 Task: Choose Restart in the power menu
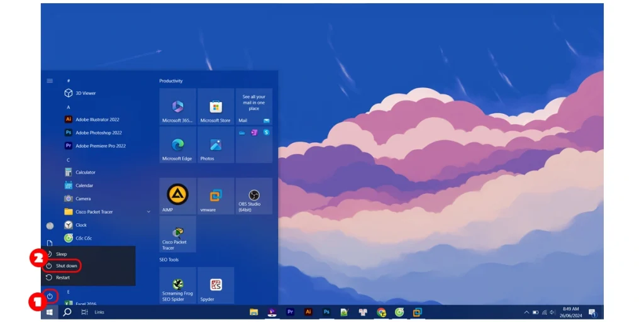click(x=88, y=277)
